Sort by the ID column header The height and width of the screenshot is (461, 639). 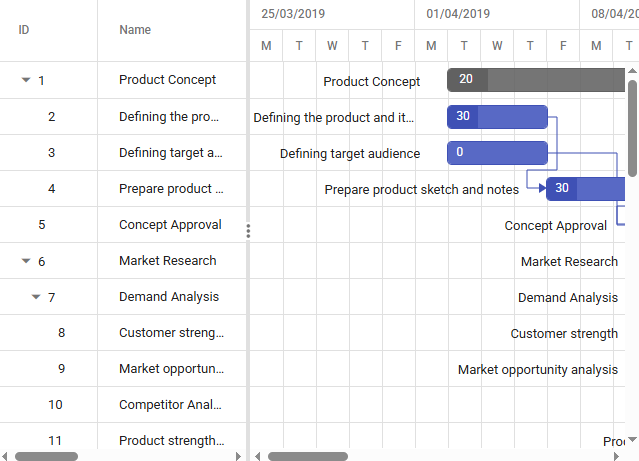[24, 30]
